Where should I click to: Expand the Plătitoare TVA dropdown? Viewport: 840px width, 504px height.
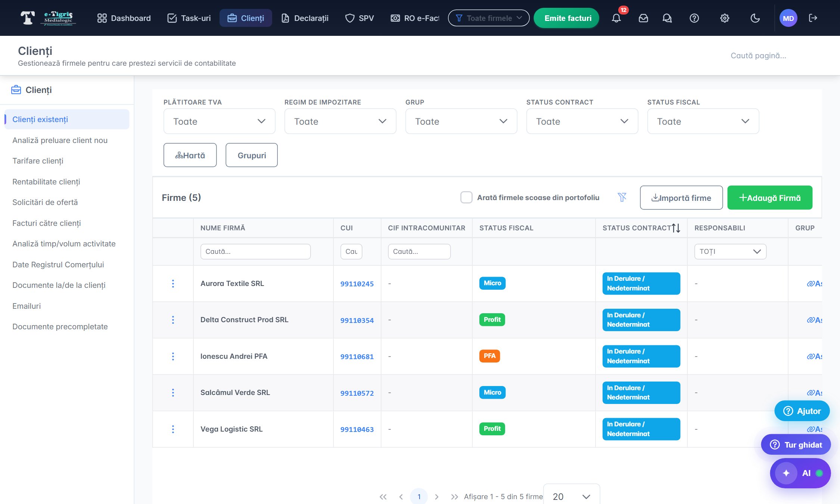click(x=220, y=121)
